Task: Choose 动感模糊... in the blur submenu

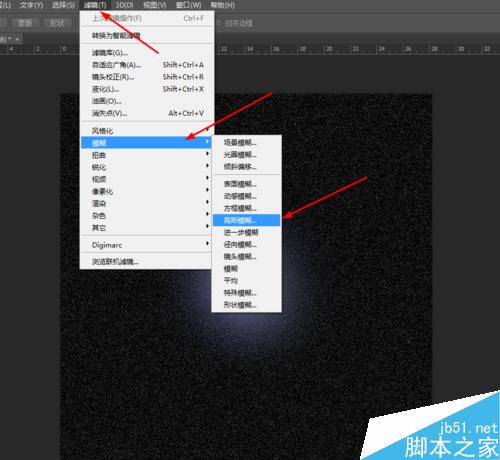Action: tap(247, 196)
